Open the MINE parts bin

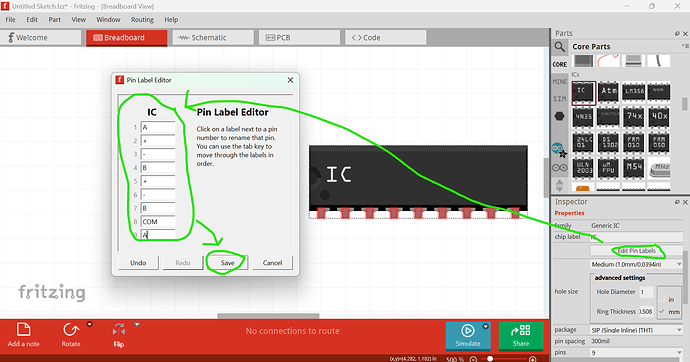[x=559, y=82]
